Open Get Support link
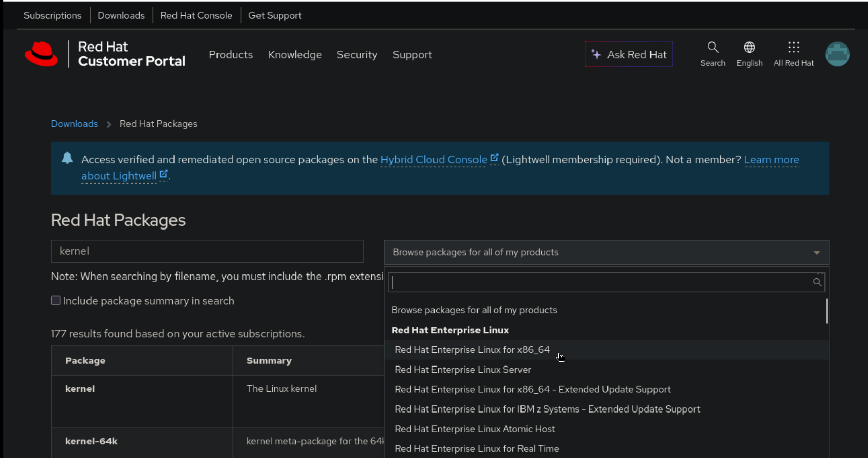 coord(275,15)
